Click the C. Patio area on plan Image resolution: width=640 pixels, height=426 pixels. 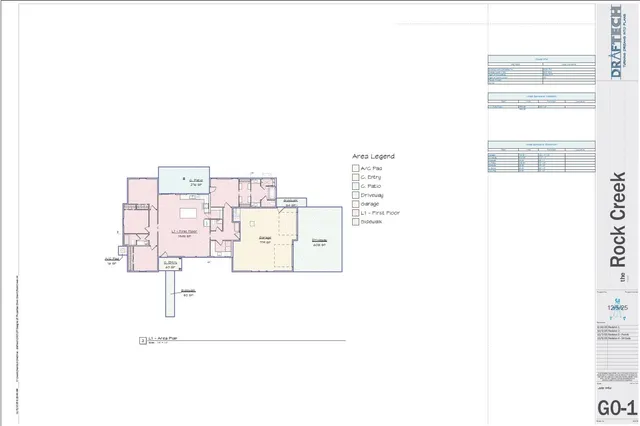(x=196, y=181)
